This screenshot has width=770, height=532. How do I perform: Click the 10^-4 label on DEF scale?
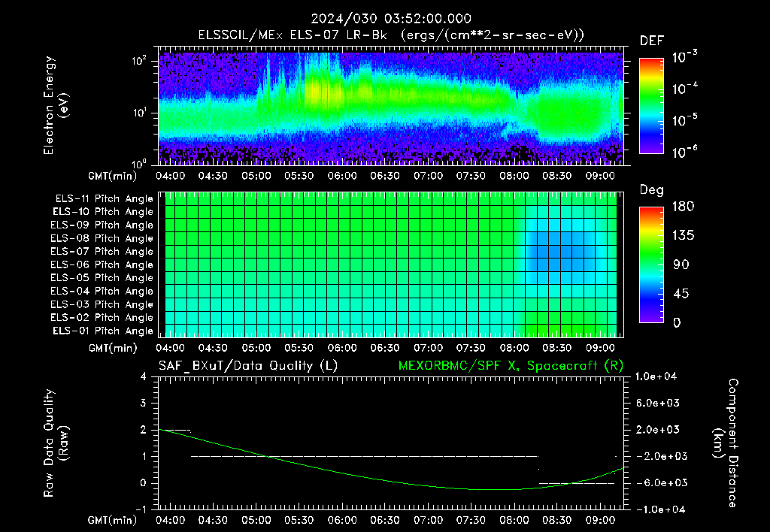coord(684,89)
